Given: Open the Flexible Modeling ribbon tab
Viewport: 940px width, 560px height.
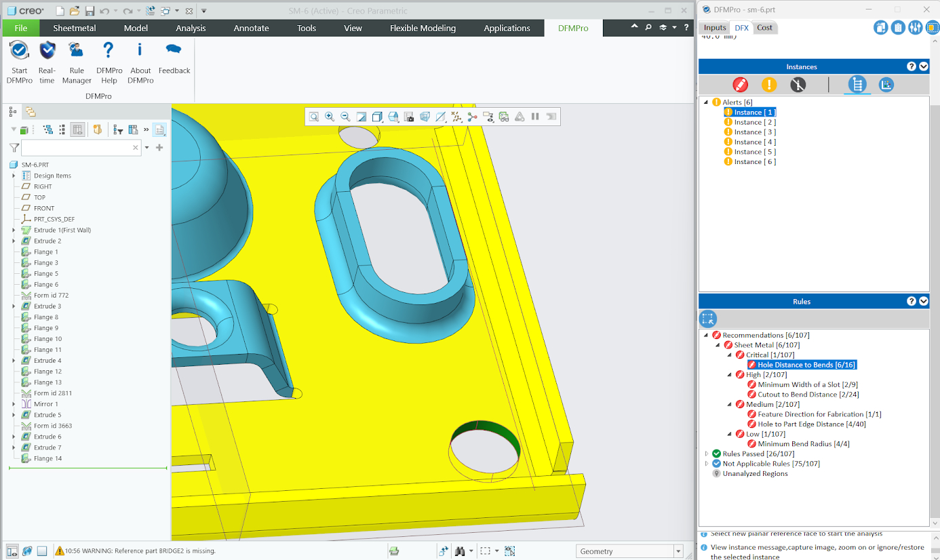Looking at the screenshot, I should 423,28.
